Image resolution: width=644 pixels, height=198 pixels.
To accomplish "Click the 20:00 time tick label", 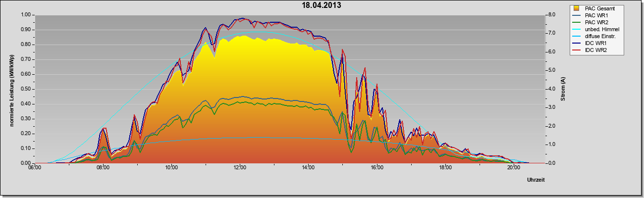I will pos(513,167).
